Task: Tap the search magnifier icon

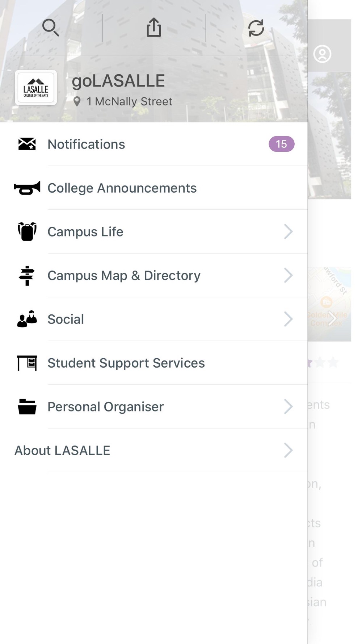Action: (51, 28)
